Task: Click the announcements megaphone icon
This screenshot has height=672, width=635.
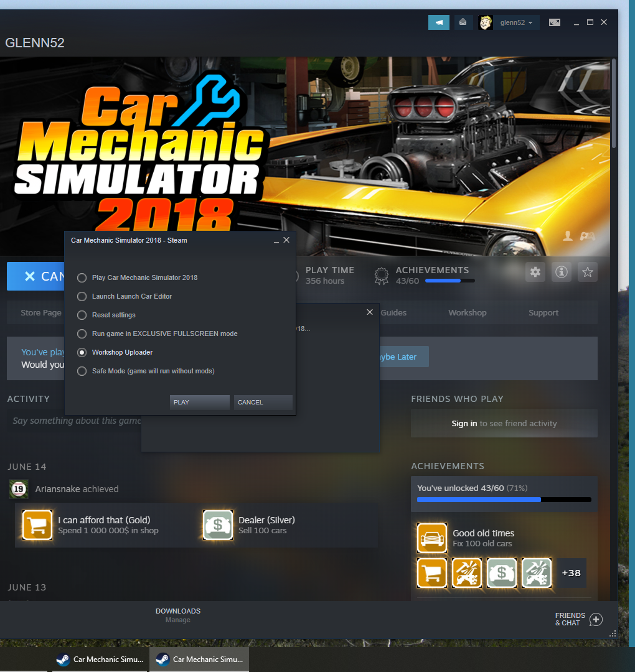Action: point(439,22)
